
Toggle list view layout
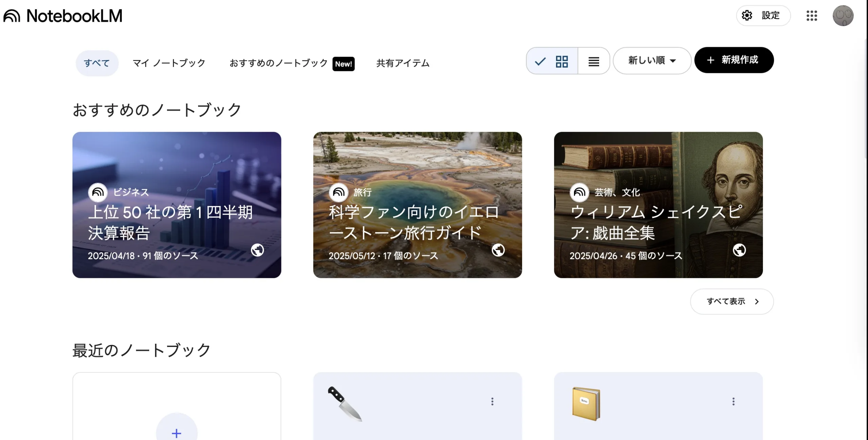point(594,61)
